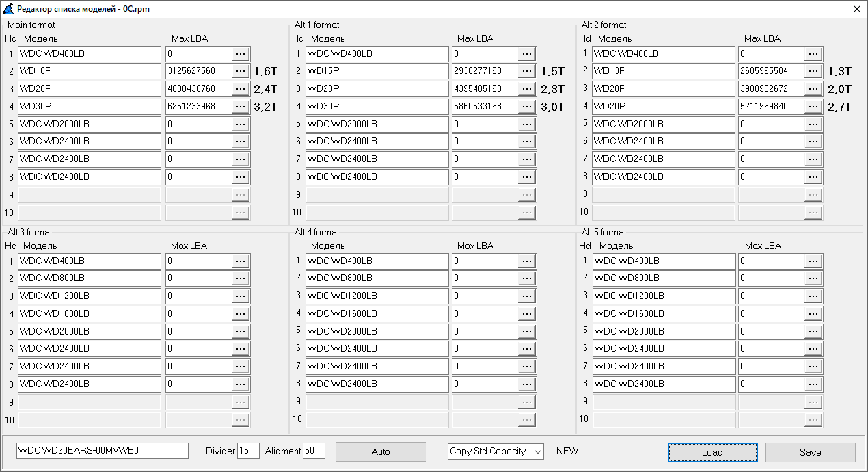This screenshot has width=868, height=472.
Task: Open ellipsis button for Alt 5 format head 8
Action: 813,384
